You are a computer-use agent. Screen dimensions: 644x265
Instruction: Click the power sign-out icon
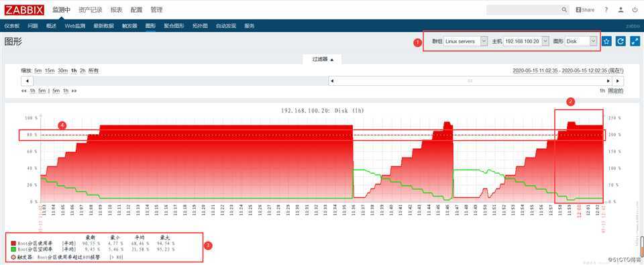[x=636, y=10]
